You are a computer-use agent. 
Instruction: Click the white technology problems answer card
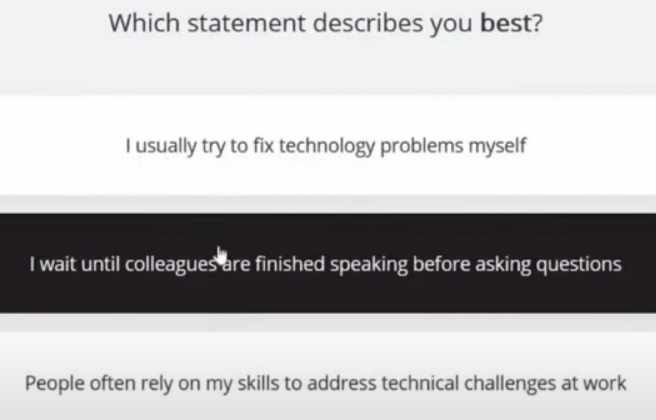click(328, 145)
